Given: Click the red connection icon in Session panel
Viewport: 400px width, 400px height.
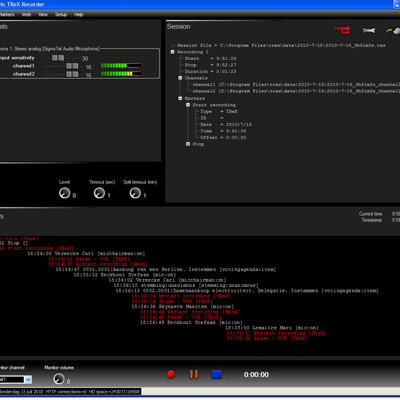Looking at the screenshot, I should click(342, 30).
